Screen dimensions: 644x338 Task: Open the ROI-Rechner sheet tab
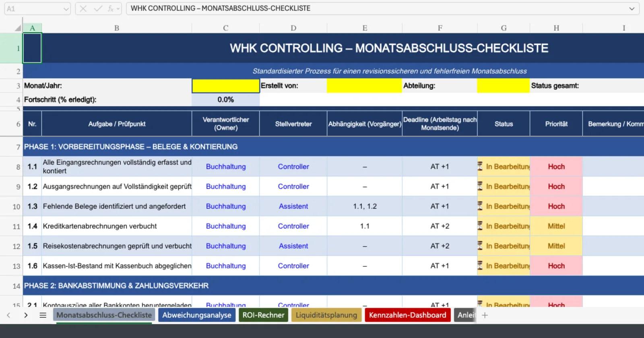(x=263, y=315)
